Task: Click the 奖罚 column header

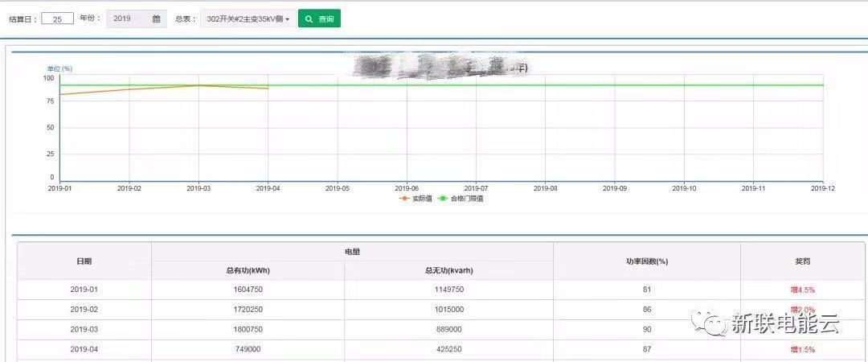Action: click(x=802, y=261)
